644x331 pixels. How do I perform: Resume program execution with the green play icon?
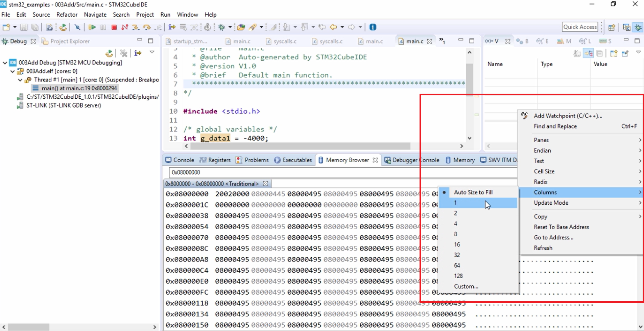point(91,27)
